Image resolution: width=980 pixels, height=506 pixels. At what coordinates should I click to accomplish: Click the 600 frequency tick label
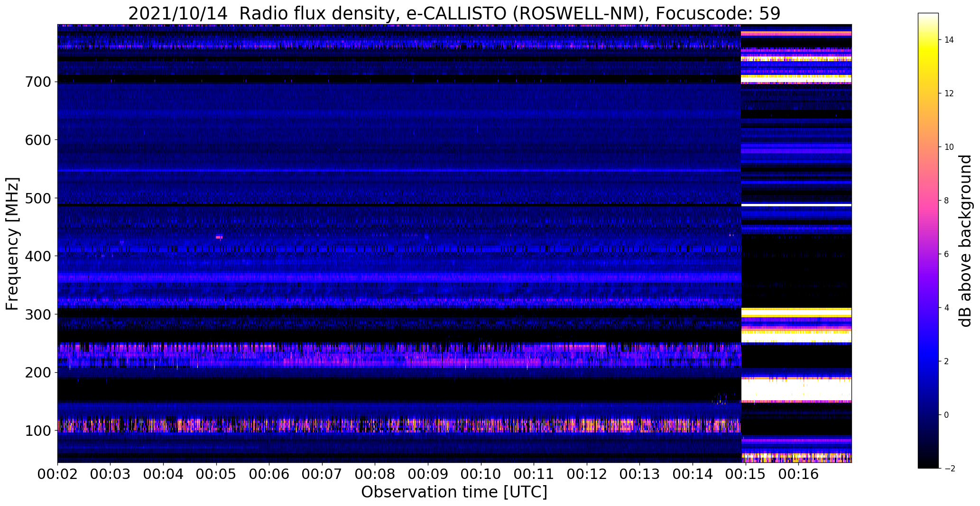[37, 140]
